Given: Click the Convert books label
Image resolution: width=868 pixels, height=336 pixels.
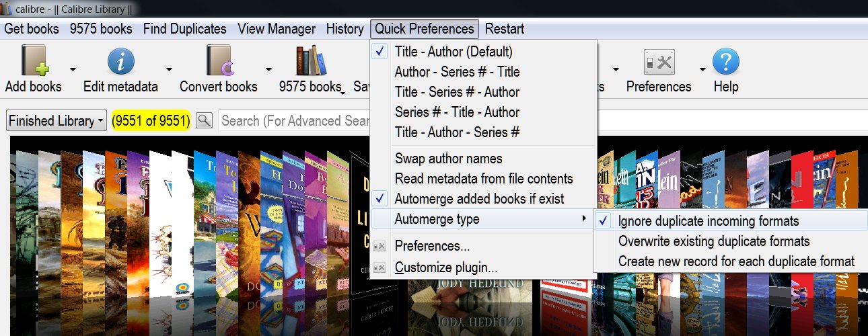Looking at the screenshot, I should point(219,87).
